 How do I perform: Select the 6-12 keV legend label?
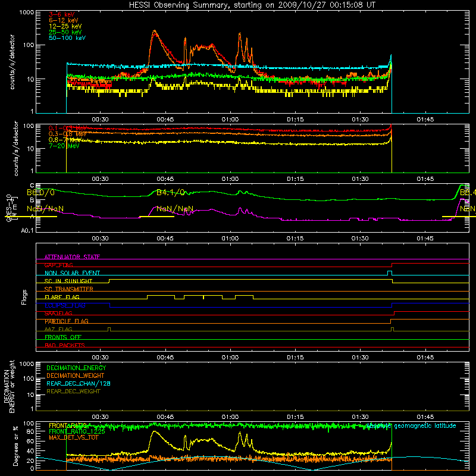[64, 20]
